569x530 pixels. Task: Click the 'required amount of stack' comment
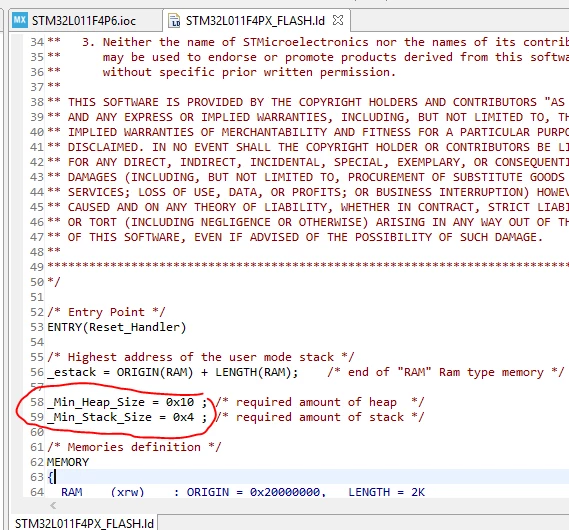click(320, 417)
